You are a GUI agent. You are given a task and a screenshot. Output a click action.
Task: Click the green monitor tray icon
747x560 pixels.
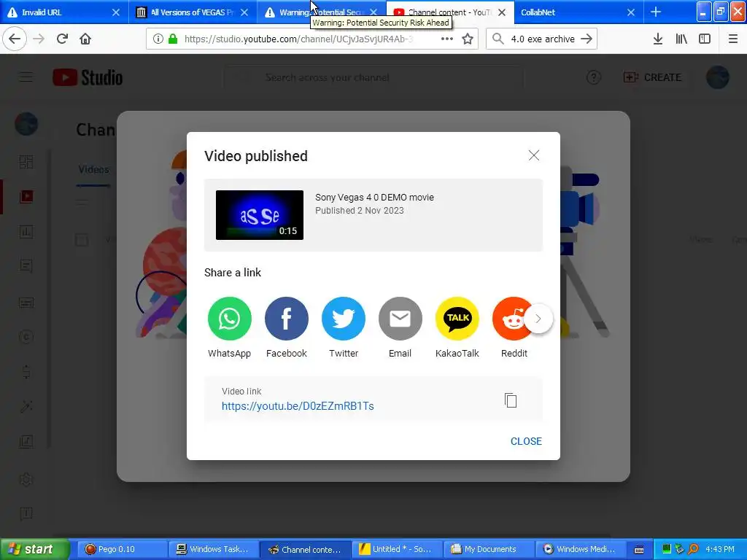pos(667,549)
